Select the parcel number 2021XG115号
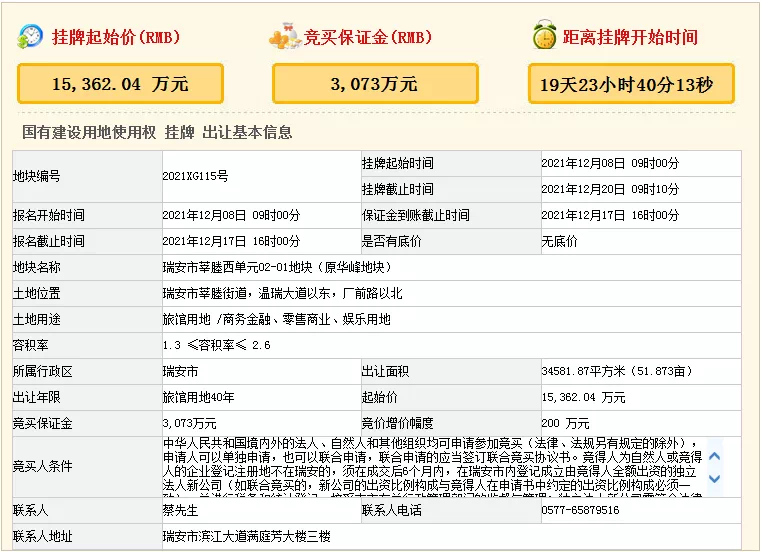Viewport: 762px width, 552px height. (195, 176)
